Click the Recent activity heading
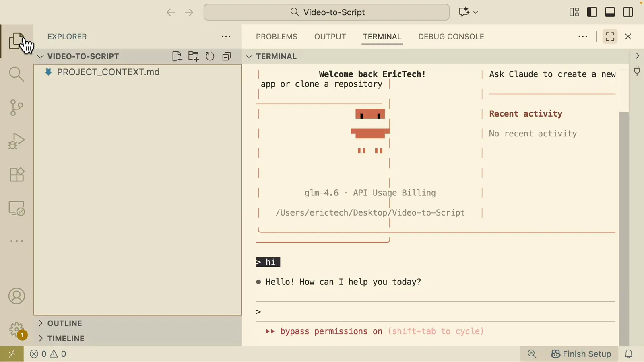Screen dimensions: 644x362 click(526, 114)
